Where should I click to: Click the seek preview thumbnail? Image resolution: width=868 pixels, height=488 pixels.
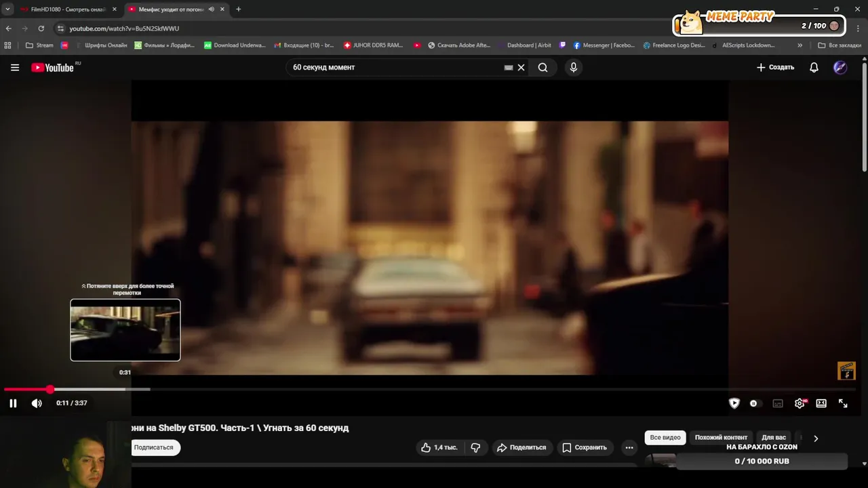click(125, 330)
